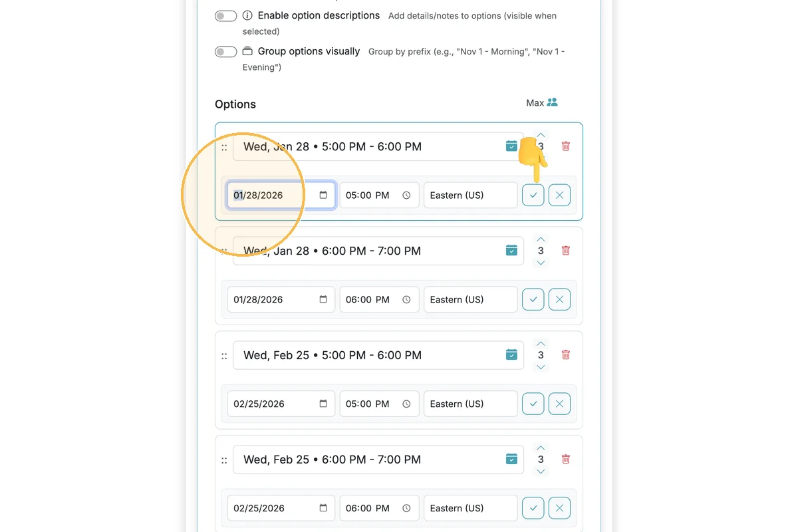Toggle Group options visually switch
This screenshot has height=532, width=798.
(x=226, y=52)
